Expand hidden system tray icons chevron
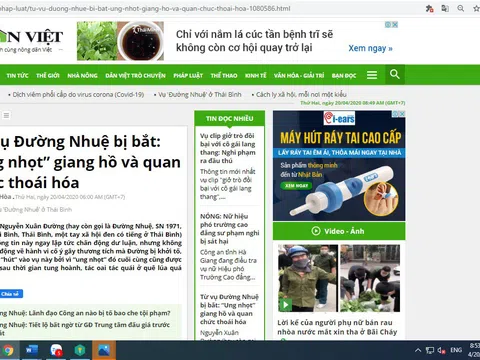The width and height of the screenshot is (480, 360). pyautogui.click(x=418, y=350)
